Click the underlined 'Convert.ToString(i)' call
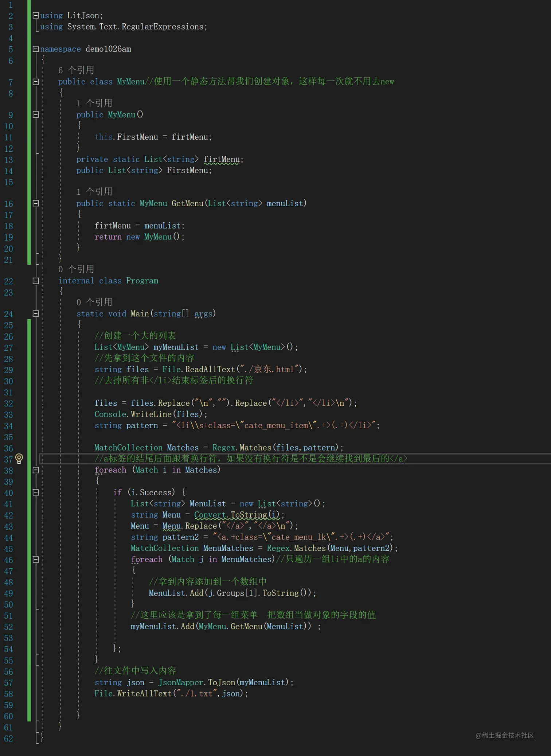The width and height of the screenshot is (551, 756). point(237,515)
